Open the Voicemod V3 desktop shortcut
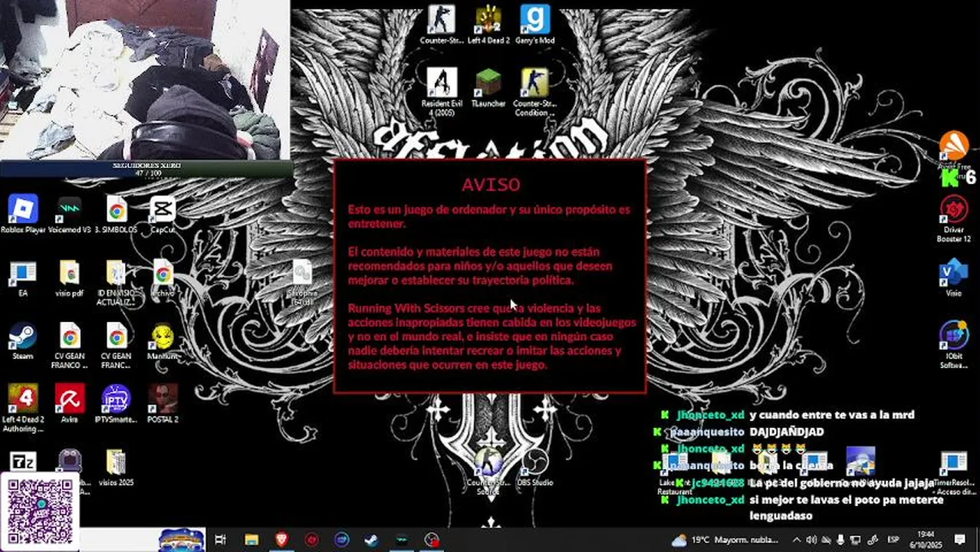The height and width of the screenshot is (552, 980). 70,215
